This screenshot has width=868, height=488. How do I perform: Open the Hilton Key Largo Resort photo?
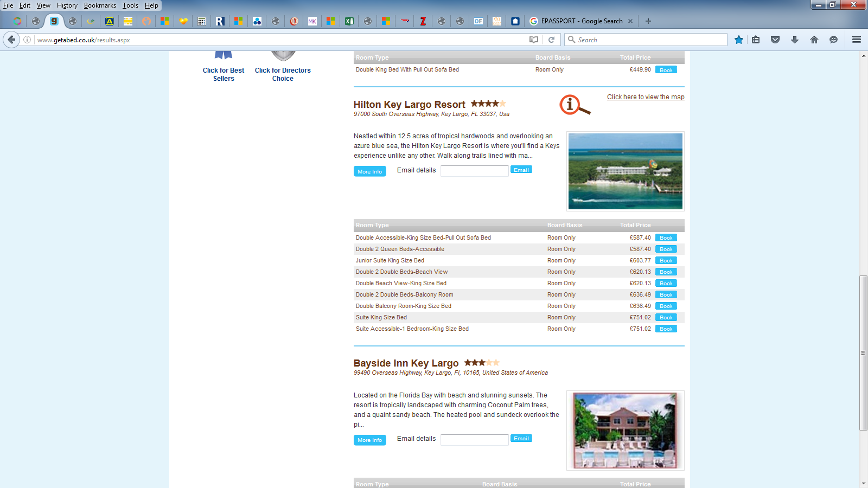click(x=626, y=171)
